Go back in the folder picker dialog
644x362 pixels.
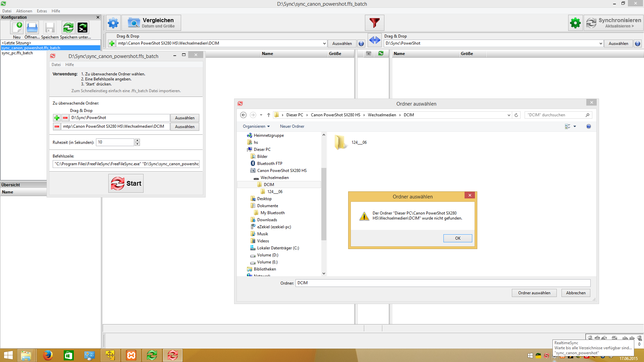(x=244, y=115)
